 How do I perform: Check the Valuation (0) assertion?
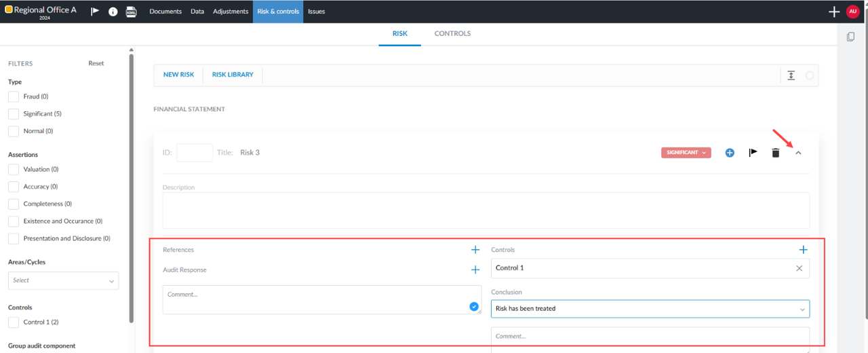[x=14, y=169]
